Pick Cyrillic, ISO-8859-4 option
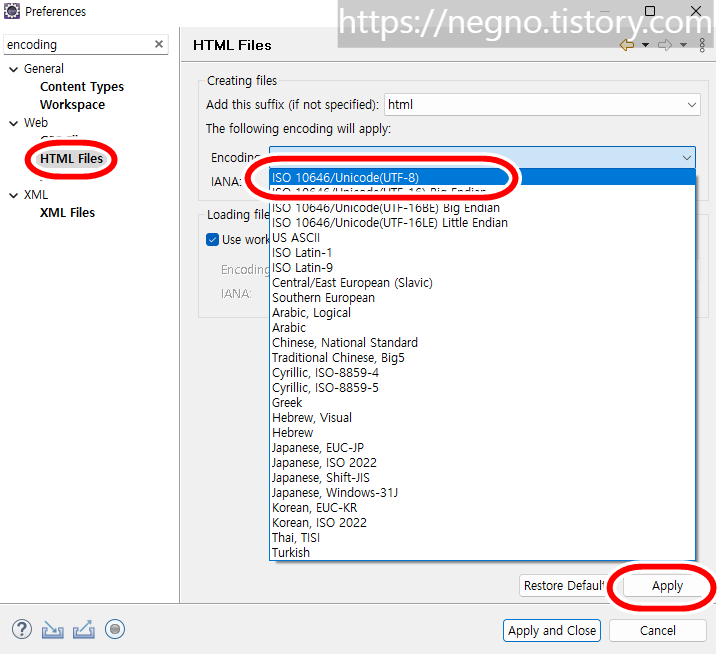This screenshot has width=720, height=654. (x=482, y=372)
